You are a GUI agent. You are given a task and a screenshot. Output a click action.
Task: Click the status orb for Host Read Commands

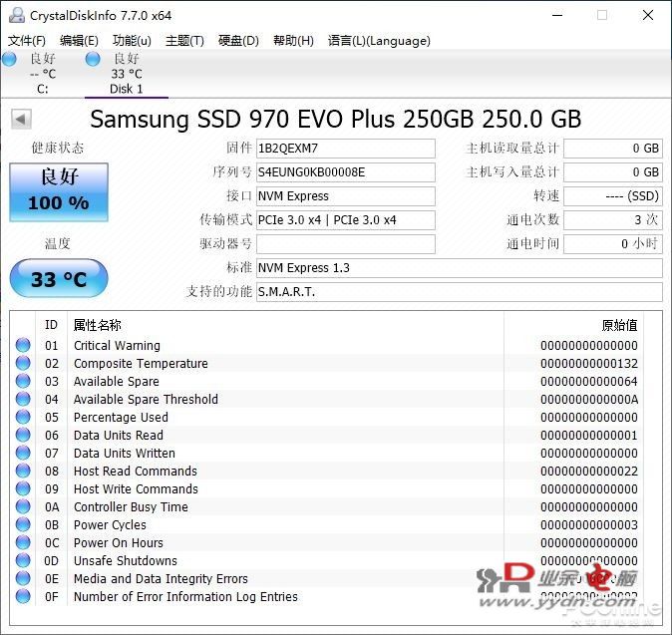click(23, 471)
